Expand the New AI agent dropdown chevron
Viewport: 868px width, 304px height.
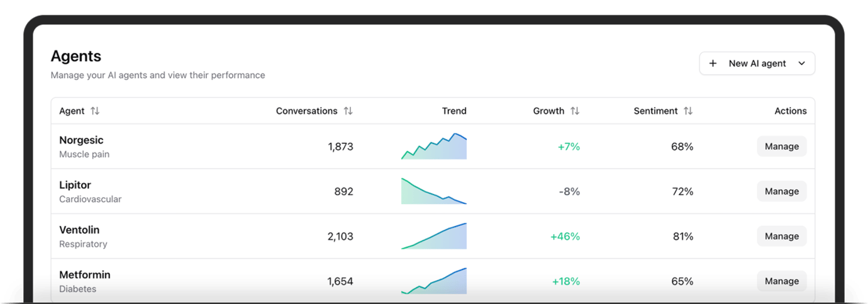[801, 64]
